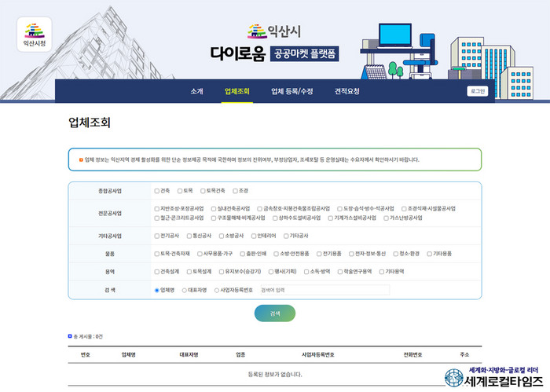Screen dimensions: 550x392
Task: Click the 익산시청 logo in top-left corner
Action: coord(35,35)
